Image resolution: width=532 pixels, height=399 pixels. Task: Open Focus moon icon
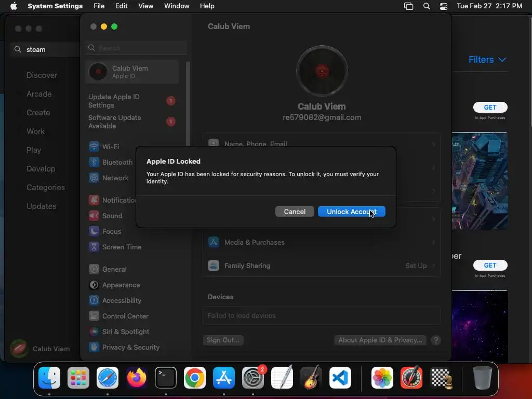94,231
